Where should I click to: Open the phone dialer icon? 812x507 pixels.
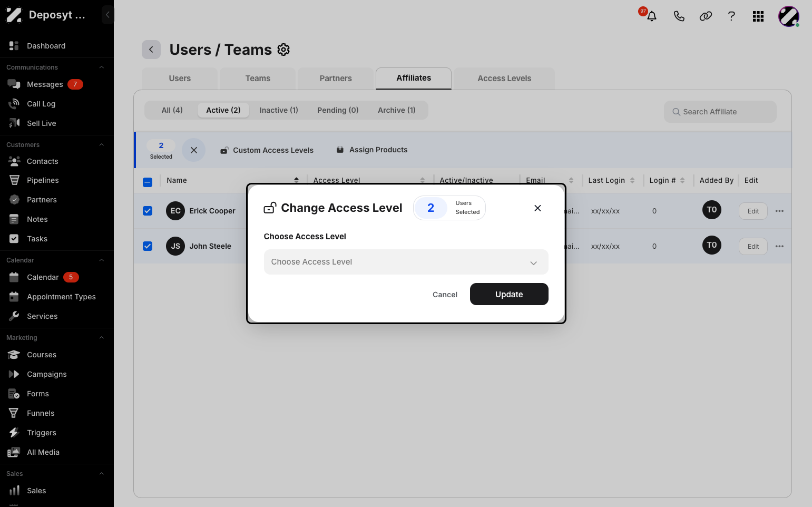(x=679, y=16)
